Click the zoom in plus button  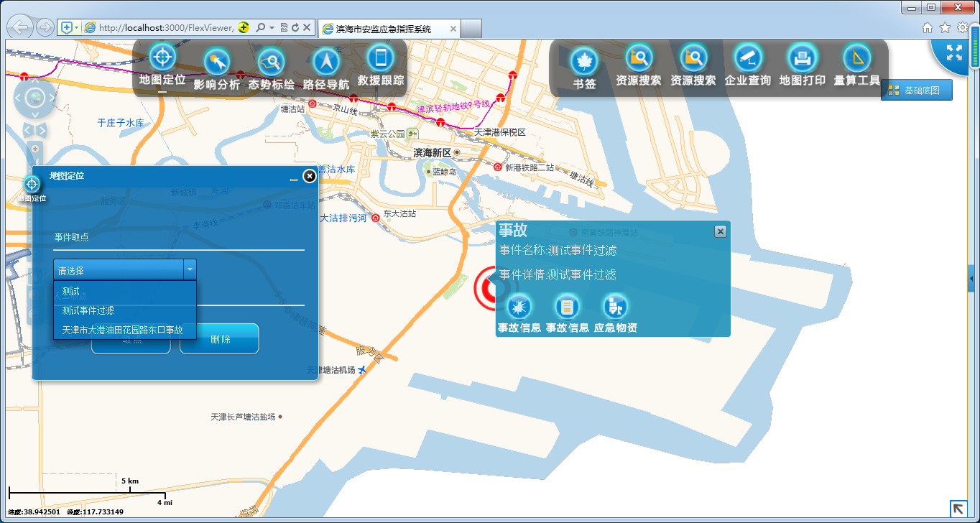coord(34,149)
